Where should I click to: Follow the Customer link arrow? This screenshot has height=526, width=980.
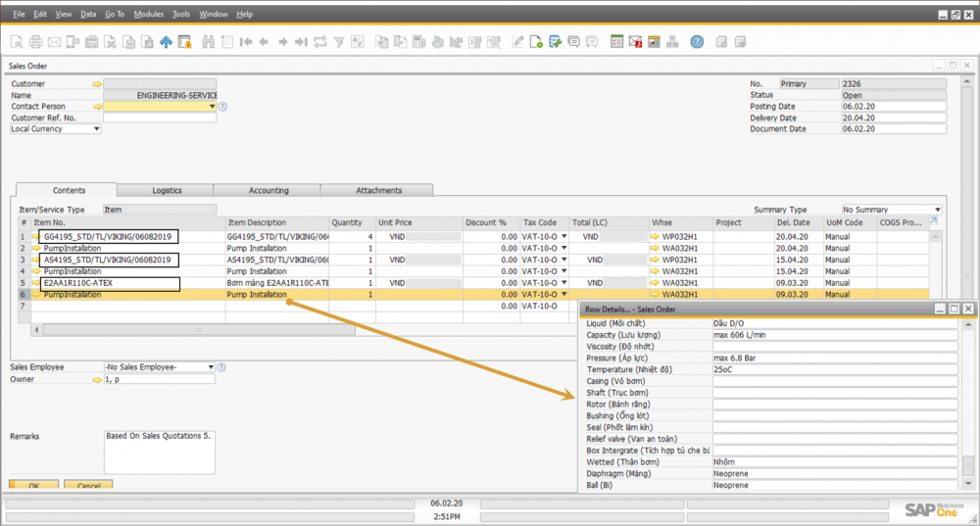click(97, 83)
